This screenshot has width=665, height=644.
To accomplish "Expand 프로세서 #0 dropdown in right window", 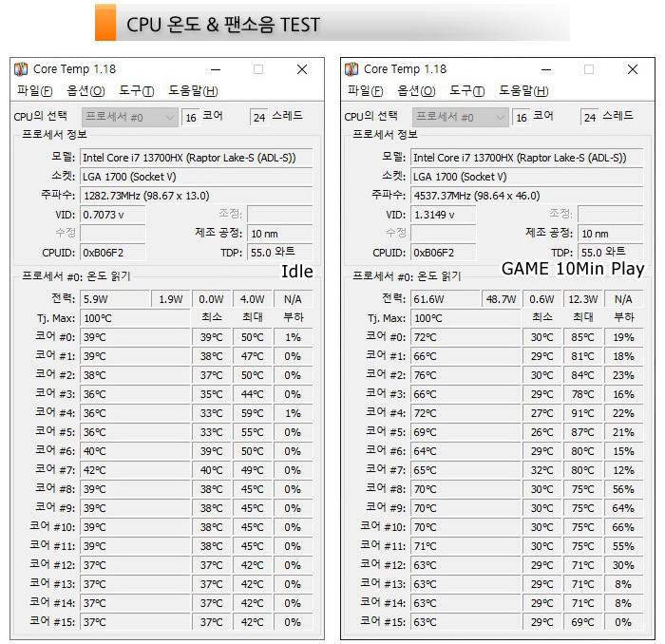I will click(501, 117).
